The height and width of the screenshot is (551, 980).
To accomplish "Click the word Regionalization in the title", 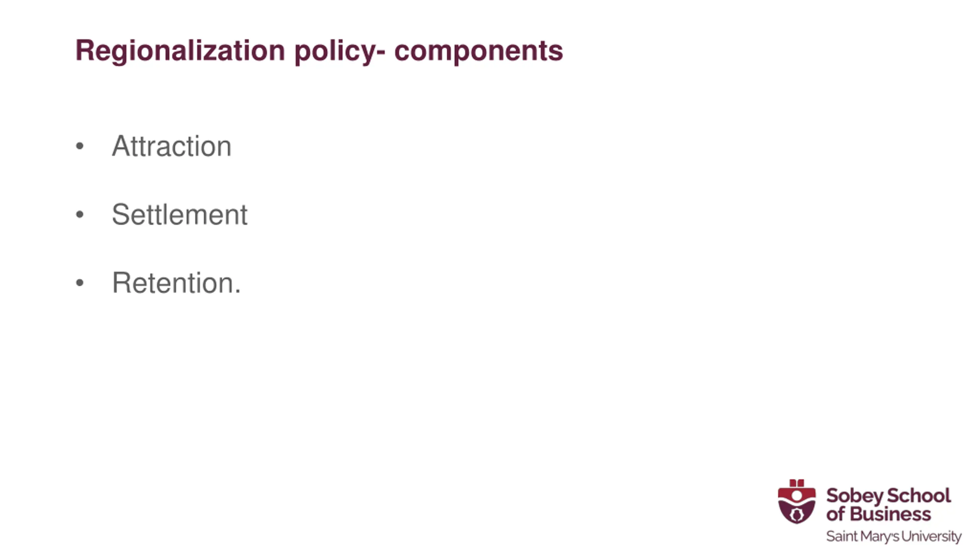I will [180, 51].
